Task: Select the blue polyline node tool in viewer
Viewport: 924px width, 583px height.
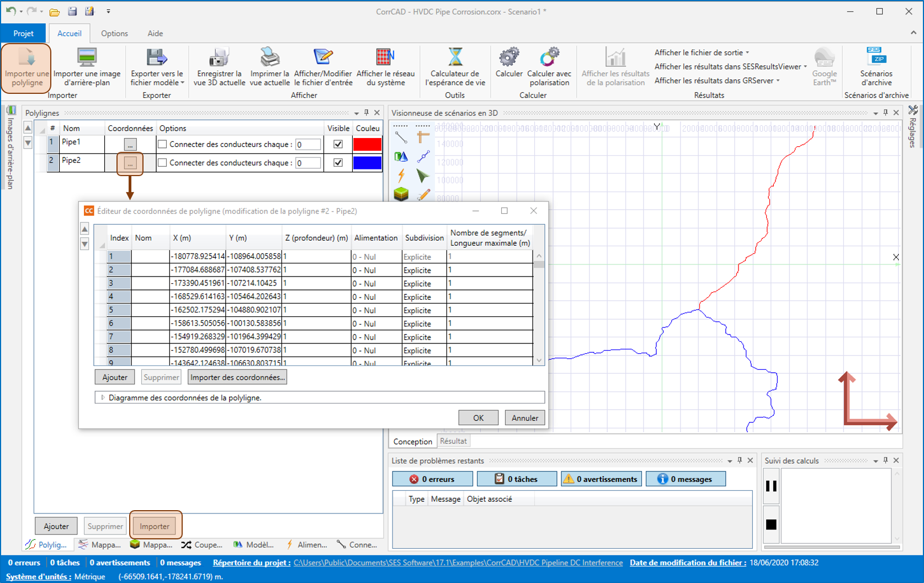Action: coord(423,157)
